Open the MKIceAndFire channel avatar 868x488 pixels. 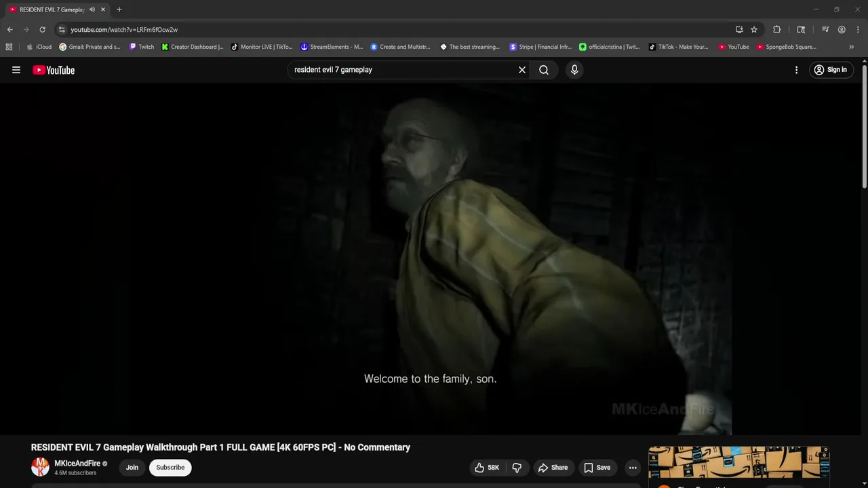pos(40,467)
